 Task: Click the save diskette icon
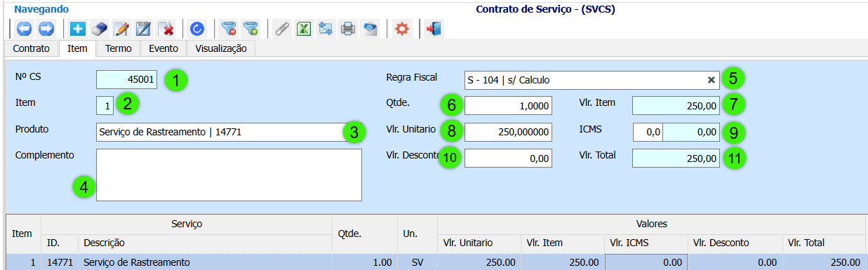(x=144, y=29)
